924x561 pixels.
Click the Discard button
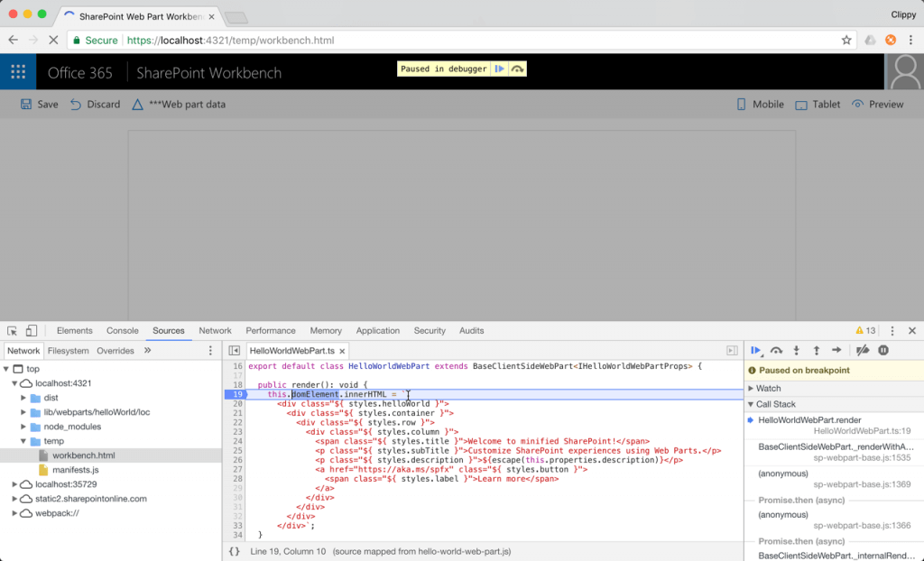point(95,104)
